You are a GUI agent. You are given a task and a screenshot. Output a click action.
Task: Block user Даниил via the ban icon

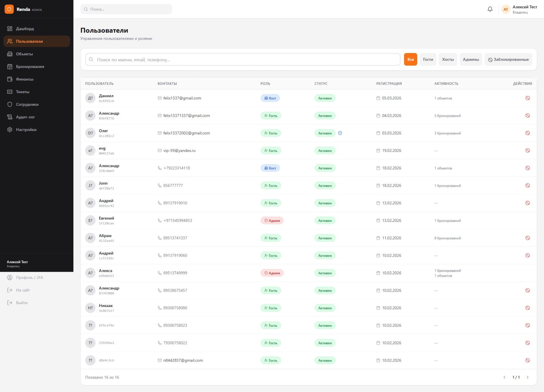click(528, 98)
